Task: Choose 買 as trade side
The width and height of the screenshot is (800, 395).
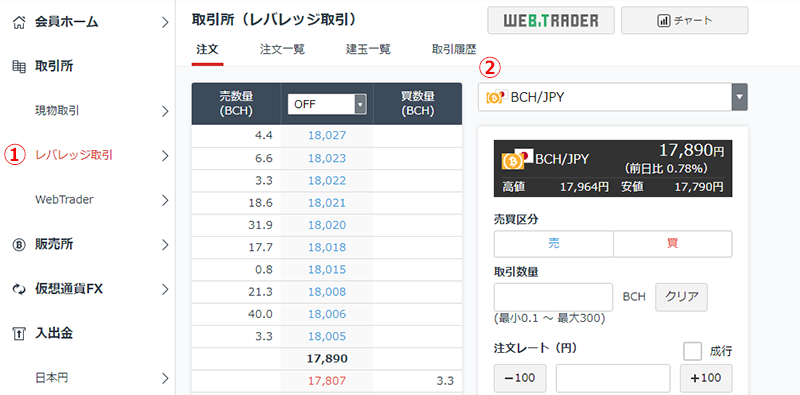Action: pyautogui.click(x=672, y=244)
